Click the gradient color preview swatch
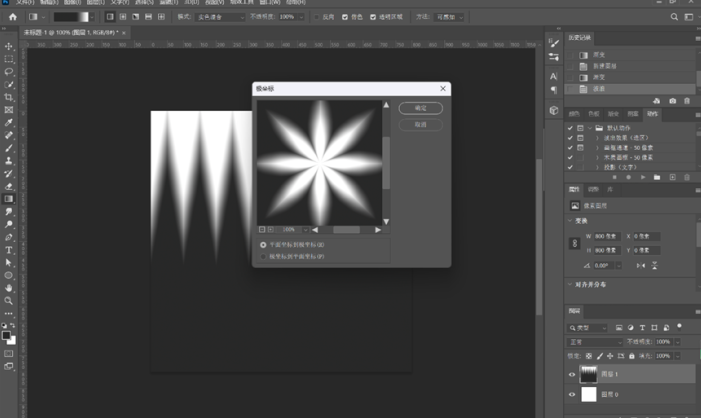Viewport: 701px width, 418px height. pos(71,17)
